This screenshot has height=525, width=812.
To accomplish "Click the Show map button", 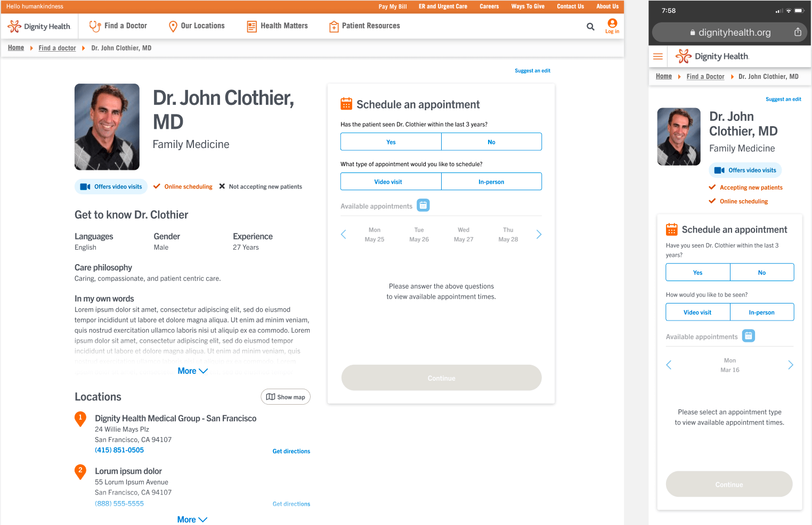I will coord(286,397).
